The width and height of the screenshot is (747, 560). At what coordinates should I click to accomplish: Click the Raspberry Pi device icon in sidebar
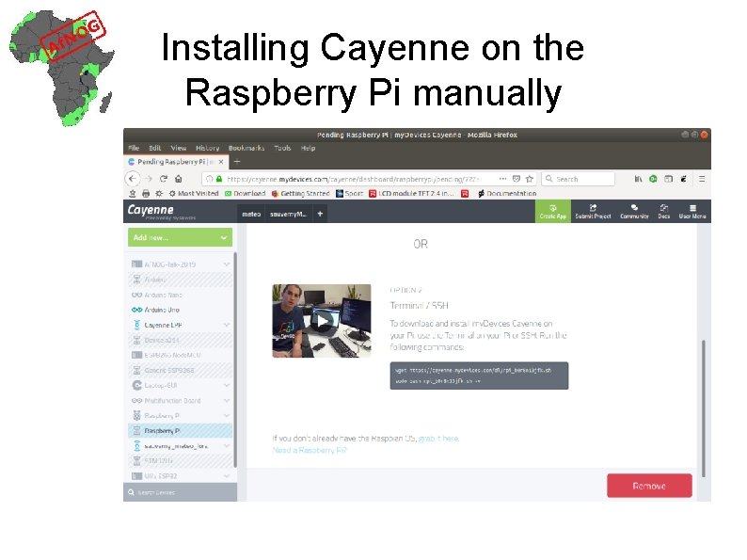[x=136, y=416]
